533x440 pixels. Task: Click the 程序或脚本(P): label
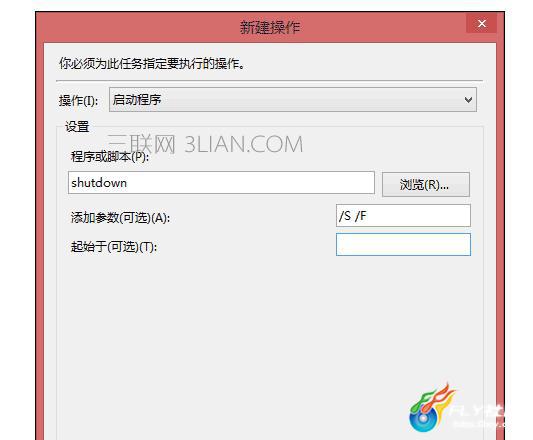(x=109, y=157)
